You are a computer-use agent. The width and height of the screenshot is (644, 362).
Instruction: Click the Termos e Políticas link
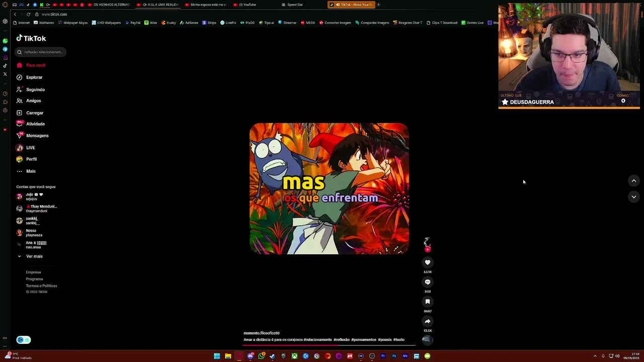pos(42,286)
